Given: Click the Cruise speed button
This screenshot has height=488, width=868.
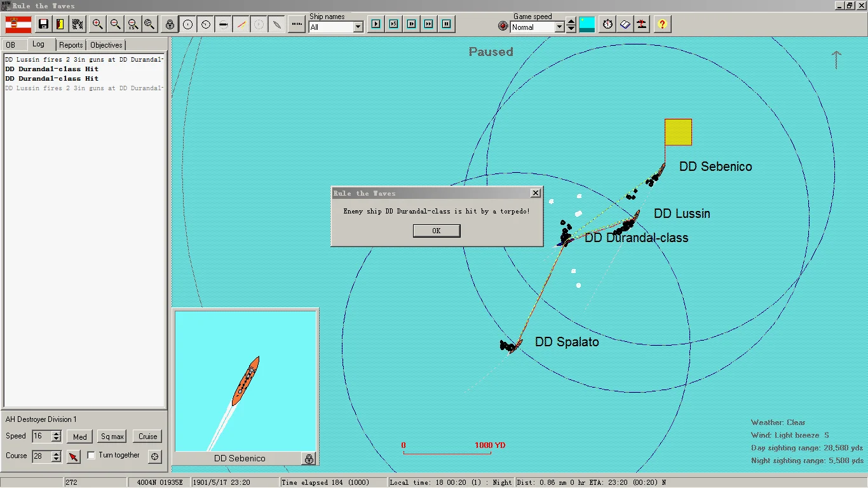Looking at the screenshot, I should pos(148,437).
